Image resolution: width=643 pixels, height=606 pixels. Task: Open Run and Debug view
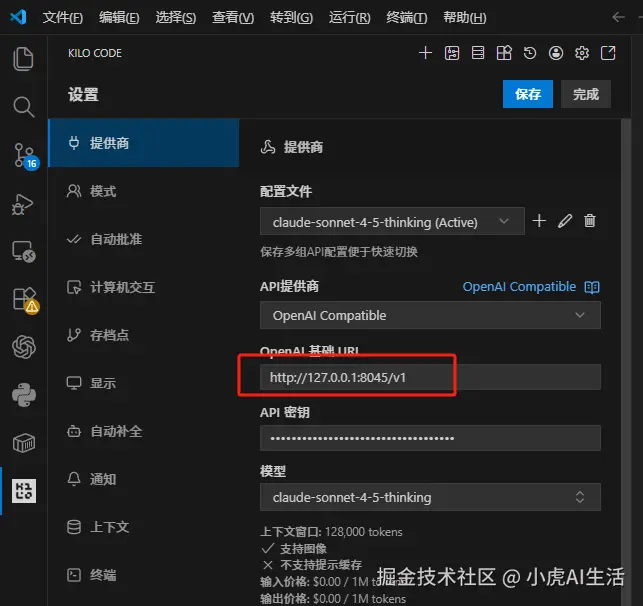tap(22, 204)
